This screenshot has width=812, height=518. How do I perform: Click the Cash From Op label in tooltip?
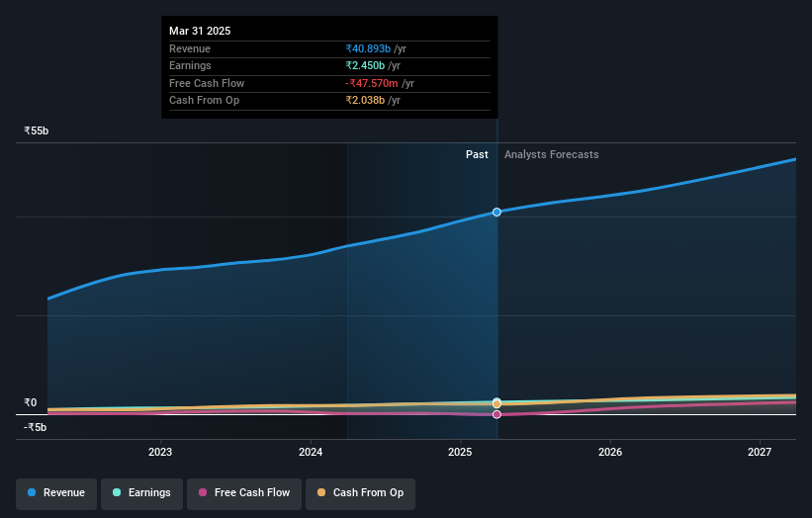pyautogui.click(x=204, y=101)
